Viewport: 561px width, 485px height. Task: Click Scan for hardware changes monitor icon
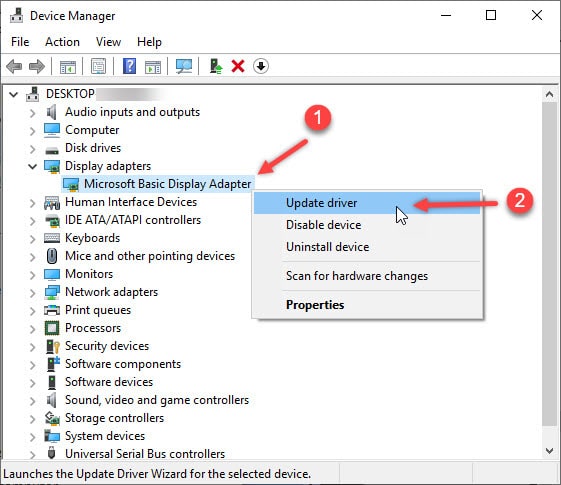(184, 66)
